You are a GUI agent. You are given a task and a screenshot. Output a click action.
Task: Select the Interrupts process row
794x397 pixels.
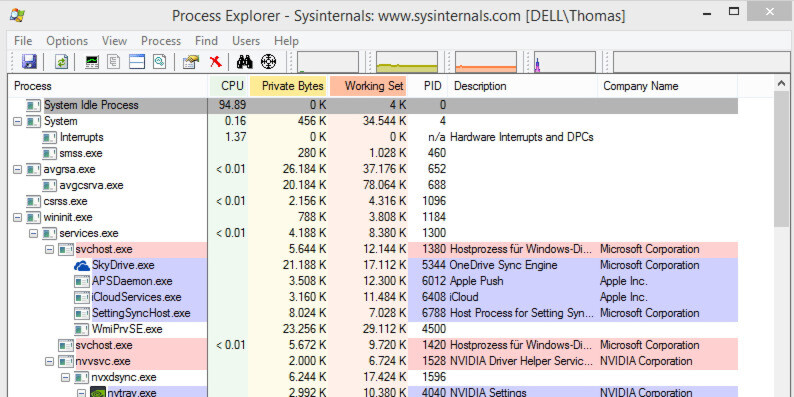coord(373,137)
